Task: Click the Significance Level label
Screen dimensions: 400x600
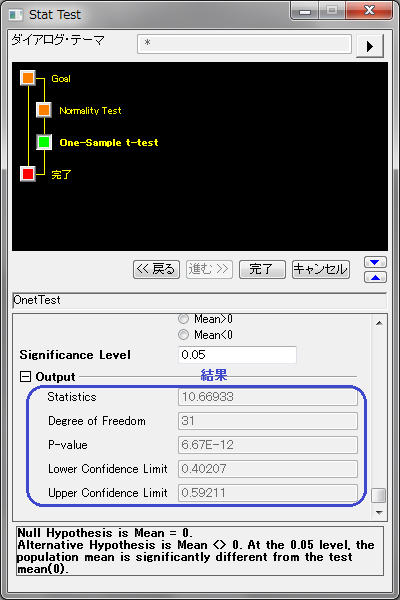Action: click(x=75, y=355)
